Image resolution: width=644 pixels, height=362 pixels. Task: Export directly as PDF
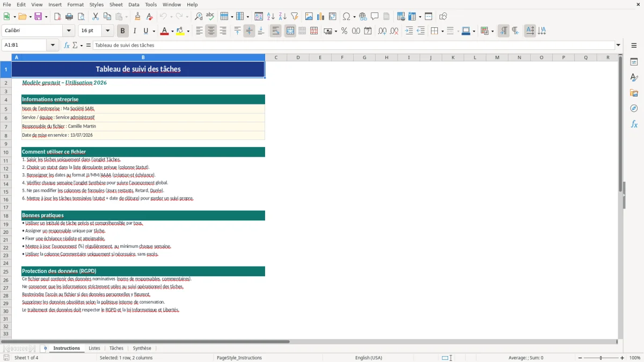point(57,17)
